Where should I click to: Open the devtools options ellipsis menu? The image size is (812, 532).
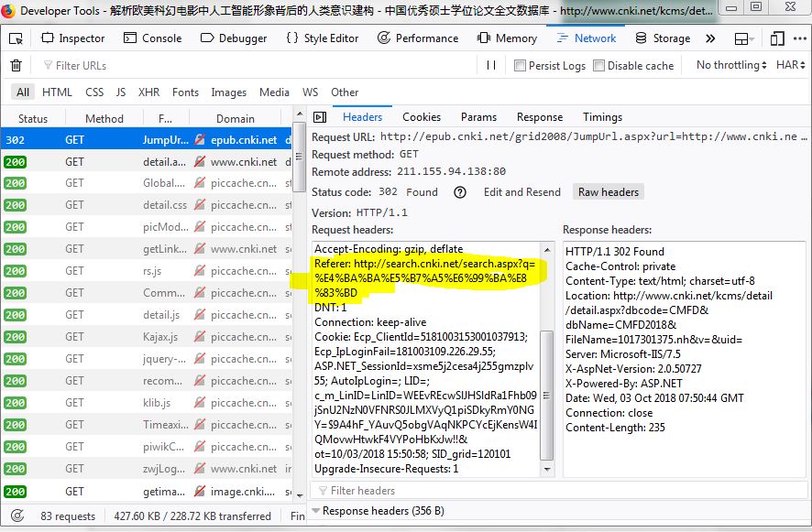tap(799, 38)
